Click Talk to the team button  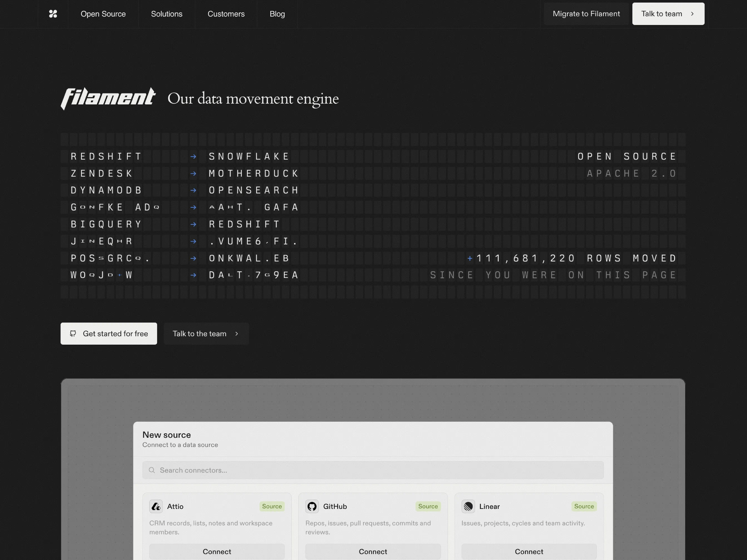point(206,333)
